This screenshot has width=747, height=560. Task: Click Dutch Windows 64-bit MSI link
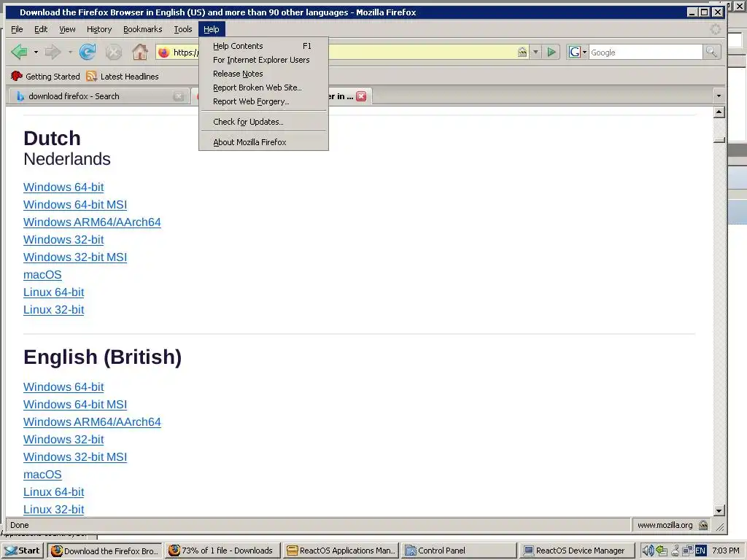[75, 205]
